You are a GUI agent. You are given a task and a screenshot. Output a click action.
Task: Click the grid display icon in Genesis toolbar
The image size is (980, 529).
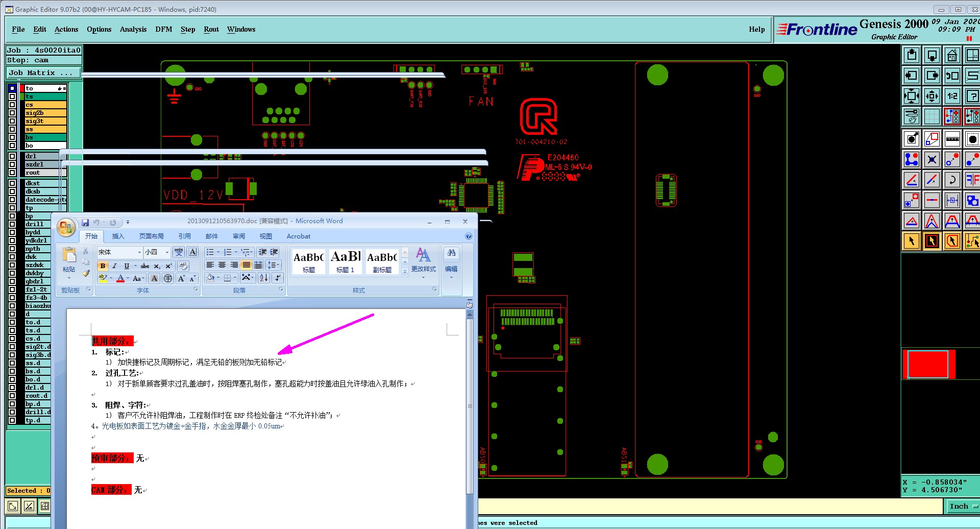pyautogui.click(x=932, y=116)
